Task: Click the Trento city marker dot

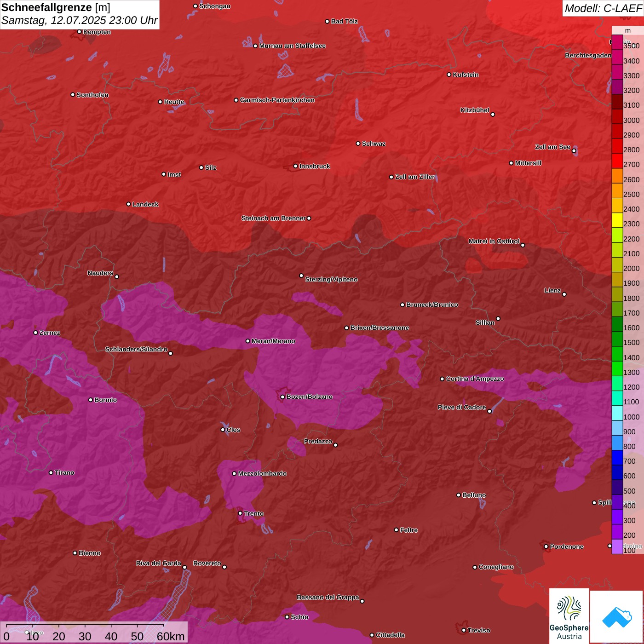Action: [x=240, y=513]
